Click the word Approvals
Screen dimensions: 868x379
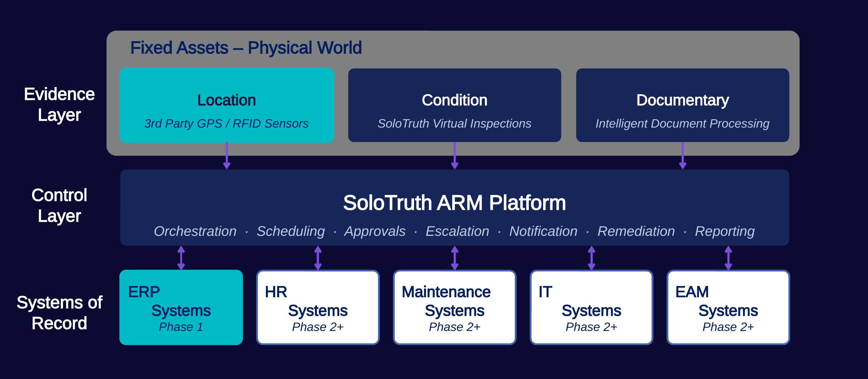tap(375, 231)
